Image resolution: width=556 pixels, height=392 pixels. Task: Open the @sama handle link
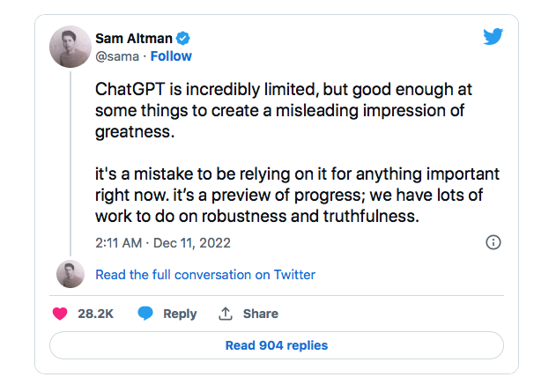pos(117,56)
